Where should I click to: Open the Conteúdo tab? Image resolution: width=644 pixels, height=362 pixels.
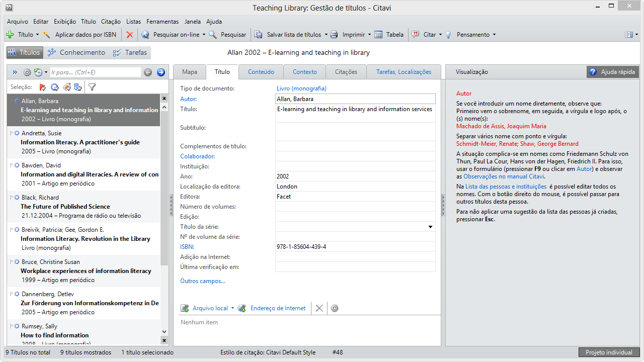point(261,72)
